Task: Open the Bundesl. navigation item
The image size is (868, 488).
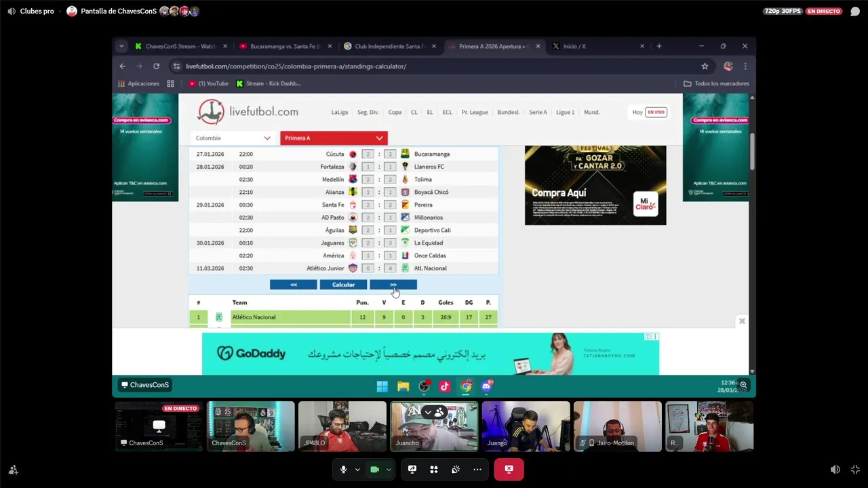Action: 508,112
